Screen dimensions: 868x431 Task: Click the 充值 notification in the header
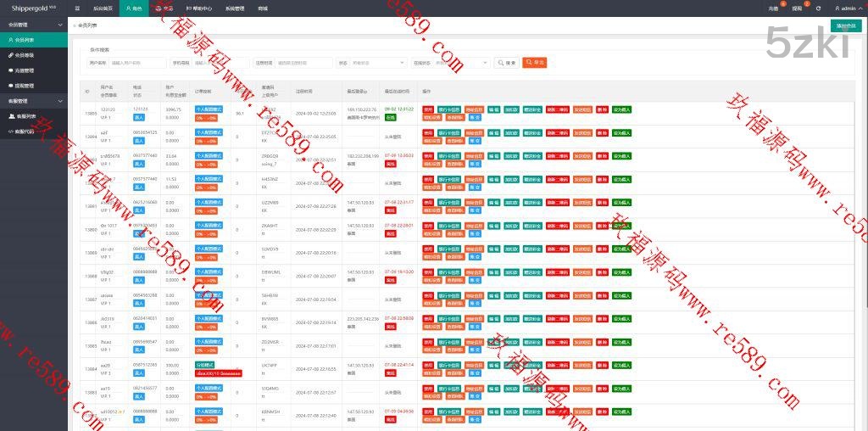773,8
